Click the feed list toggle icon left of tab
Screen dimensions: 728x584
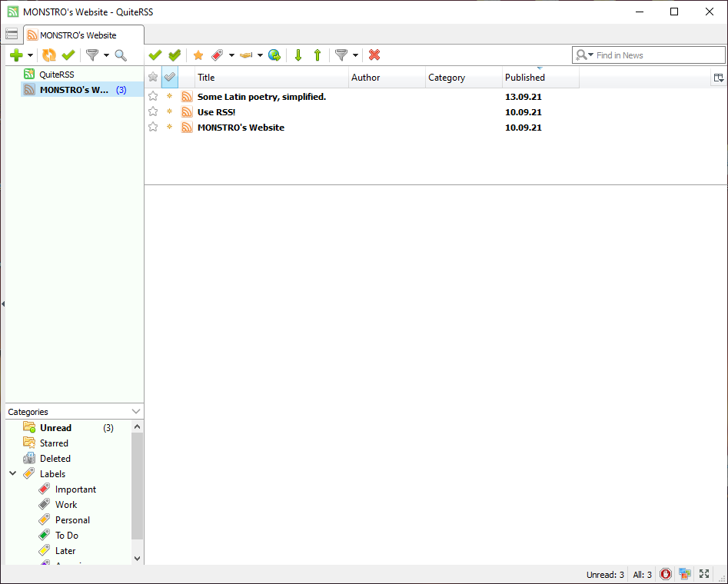[12, 34]
